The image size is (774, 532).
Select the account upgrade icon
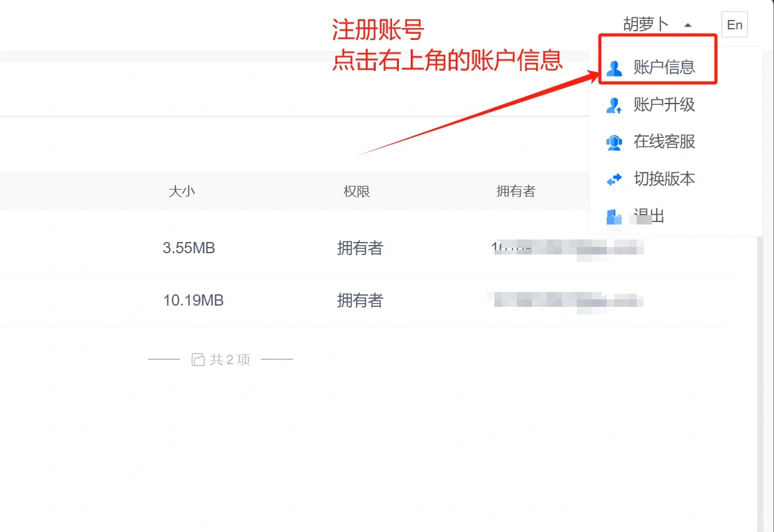(614, 105)
